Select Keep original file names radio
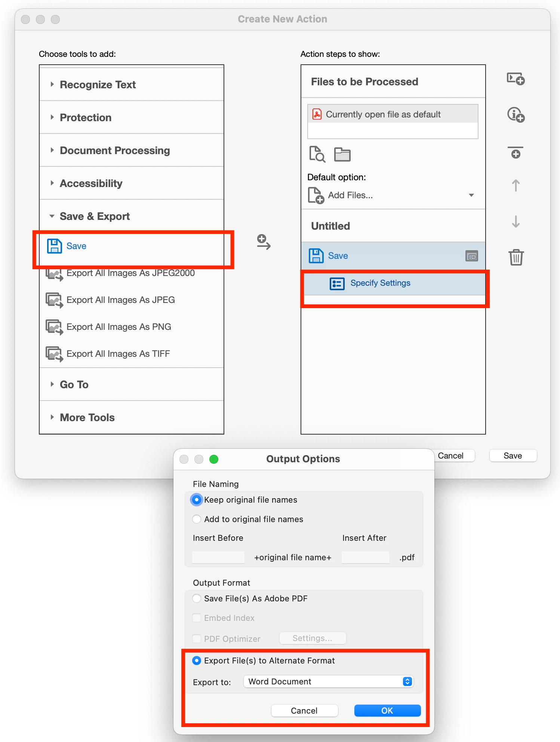Viewport: 560px width, 742px height. pos(197,500)
